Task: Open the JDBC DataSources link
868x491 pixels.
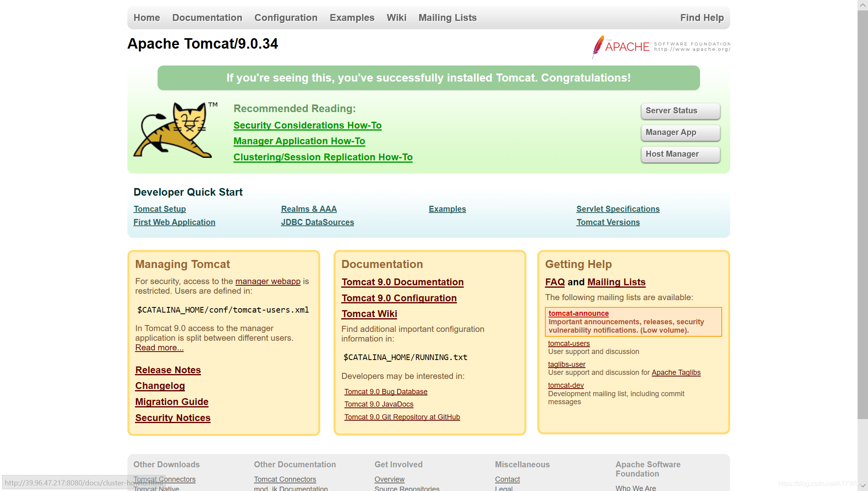Action: click(317, 222)
